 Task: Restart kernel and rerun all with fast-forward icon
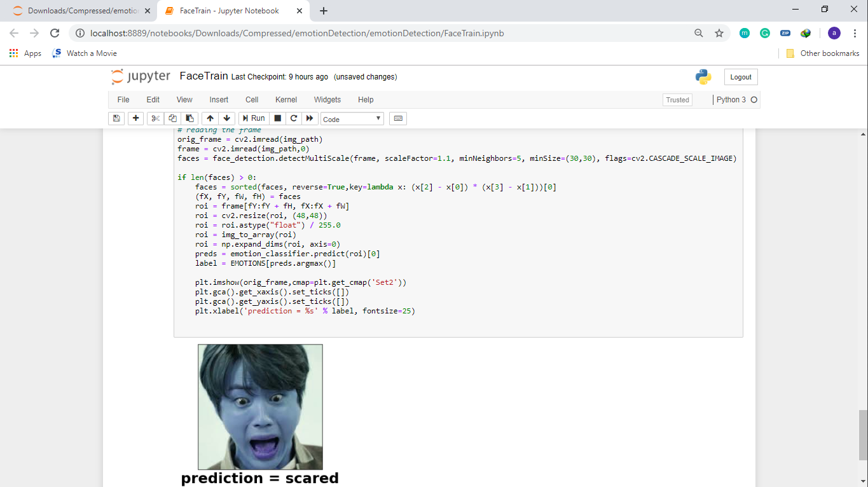[310, 118]
